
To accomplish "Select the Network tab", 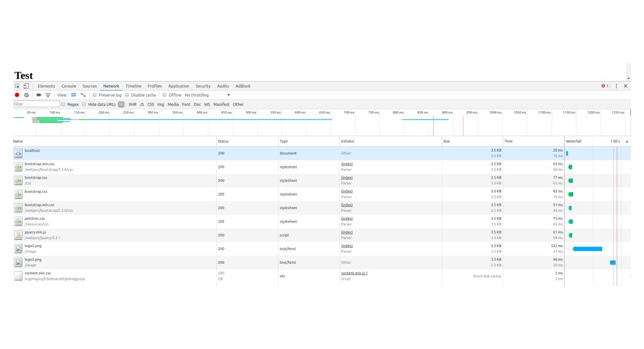I will pos(111,86).
